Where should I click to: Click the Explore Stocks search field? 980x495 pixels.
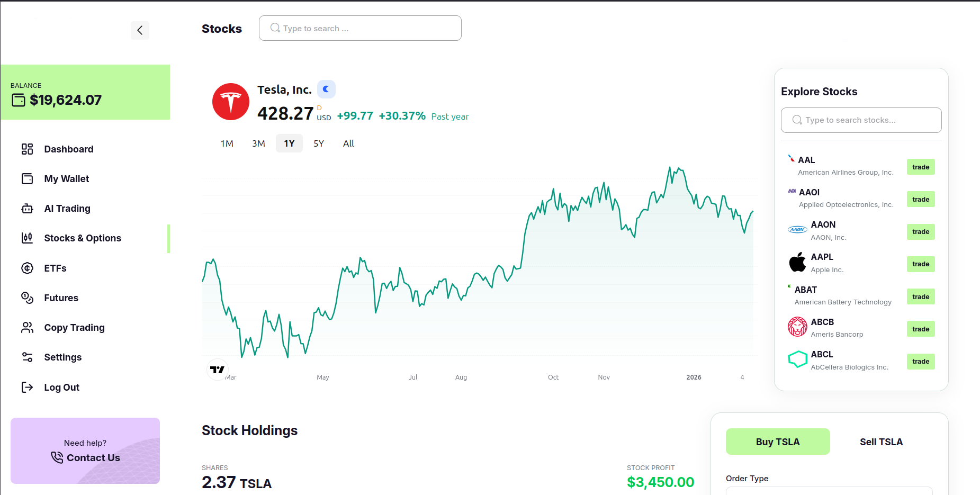tap(861, 120)
